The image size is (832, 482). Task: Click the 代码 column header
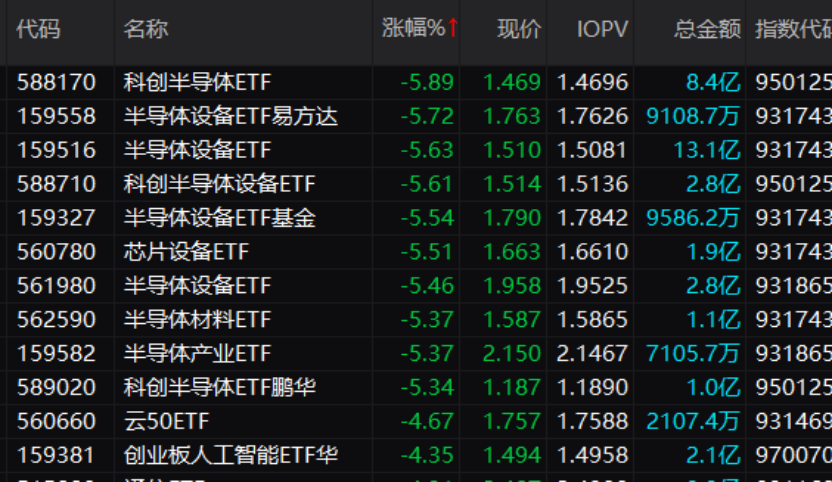point(38,29)
